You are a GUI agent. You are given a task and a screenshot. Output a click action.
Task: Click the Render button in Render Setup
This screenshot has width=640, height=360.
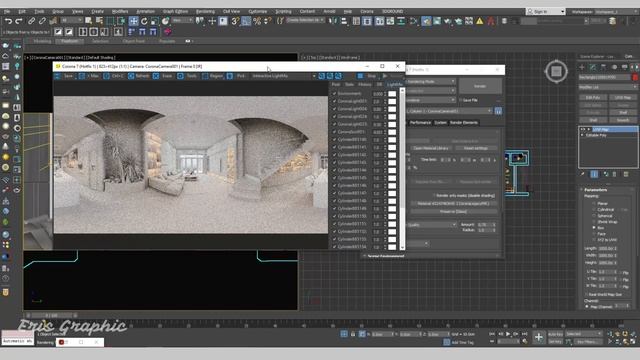[x=480, y=86]
